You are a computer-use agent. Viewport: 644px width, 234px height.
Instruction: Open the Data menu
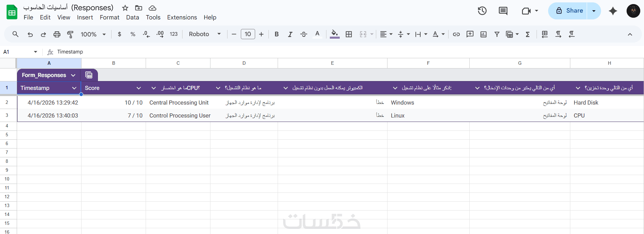coord(132,17)
